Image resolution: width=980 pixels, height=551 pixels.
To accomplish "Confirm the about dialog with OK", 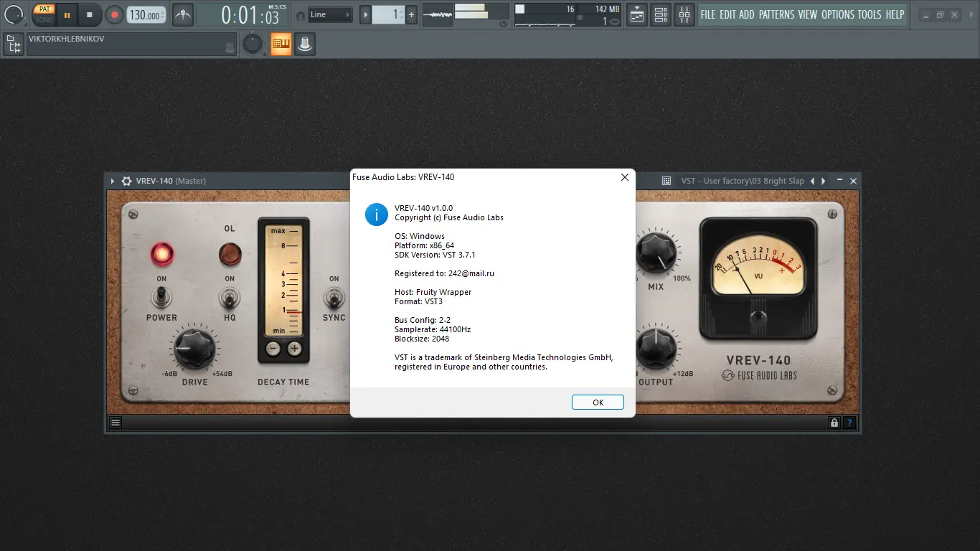I will pyautogui.click(x=598, y=402).
